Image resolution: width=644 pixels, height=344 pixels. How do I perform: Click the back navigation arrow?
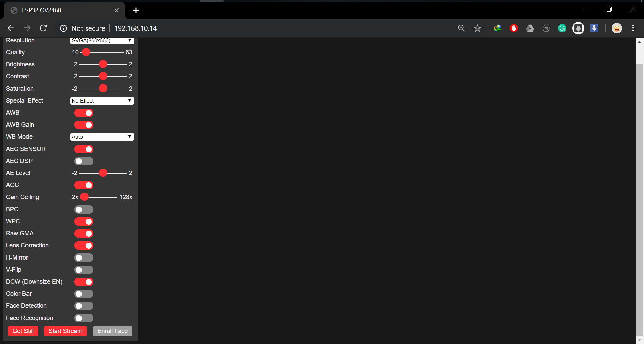point(11,28)
